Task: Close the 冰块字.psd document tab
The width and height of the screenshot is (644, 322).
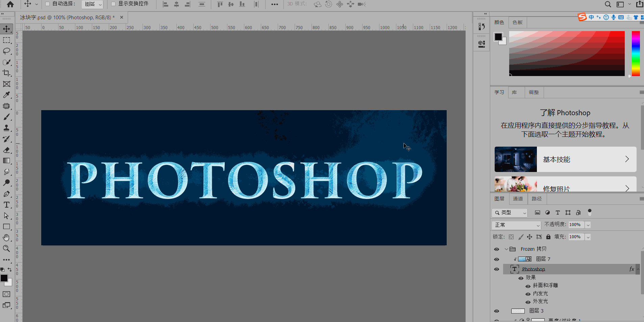Action: click(122, 17)
